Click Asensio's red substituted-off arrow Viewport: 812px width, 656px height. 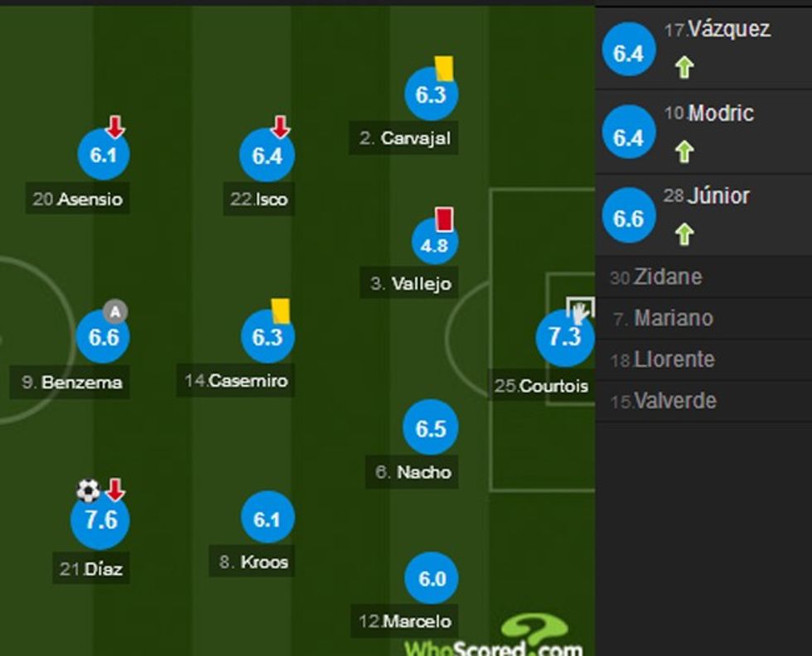point(115,128)
